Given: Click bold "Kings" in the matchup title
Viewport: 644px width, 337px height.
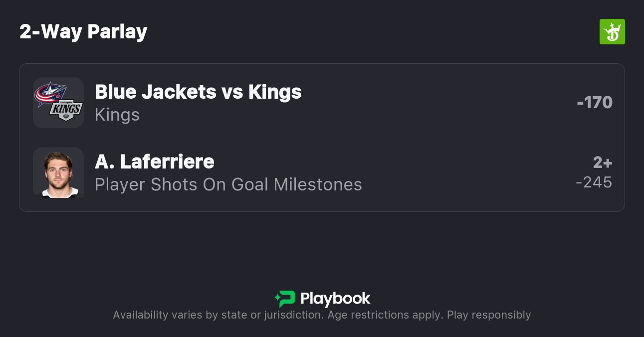Looking at the screenshot, I should click(x=275, y=92).
